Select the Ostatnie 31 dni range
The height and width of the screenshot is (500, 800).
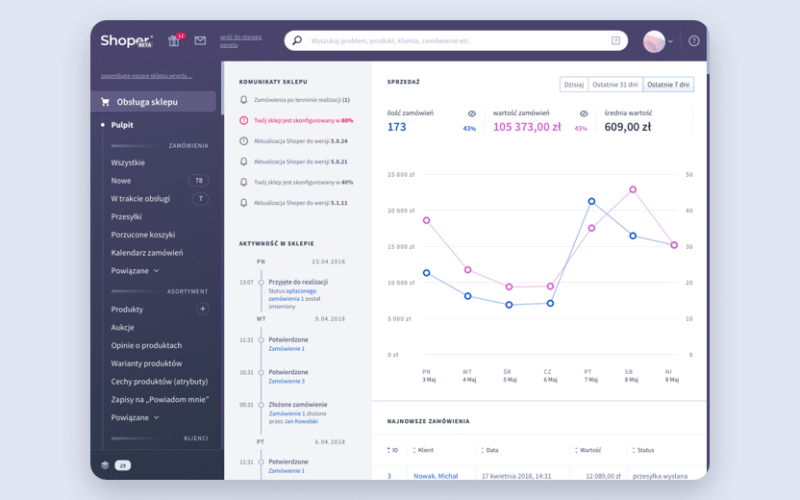pos(614,84)
